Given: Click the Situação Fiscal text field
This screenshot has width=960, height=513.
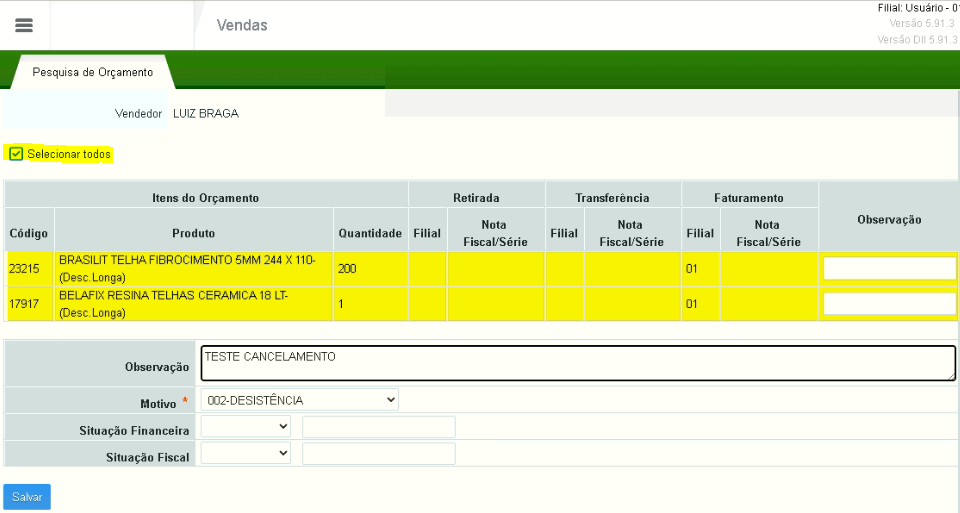Looking at the screenshot, I should pyautogui.click(x=378, y=454).
